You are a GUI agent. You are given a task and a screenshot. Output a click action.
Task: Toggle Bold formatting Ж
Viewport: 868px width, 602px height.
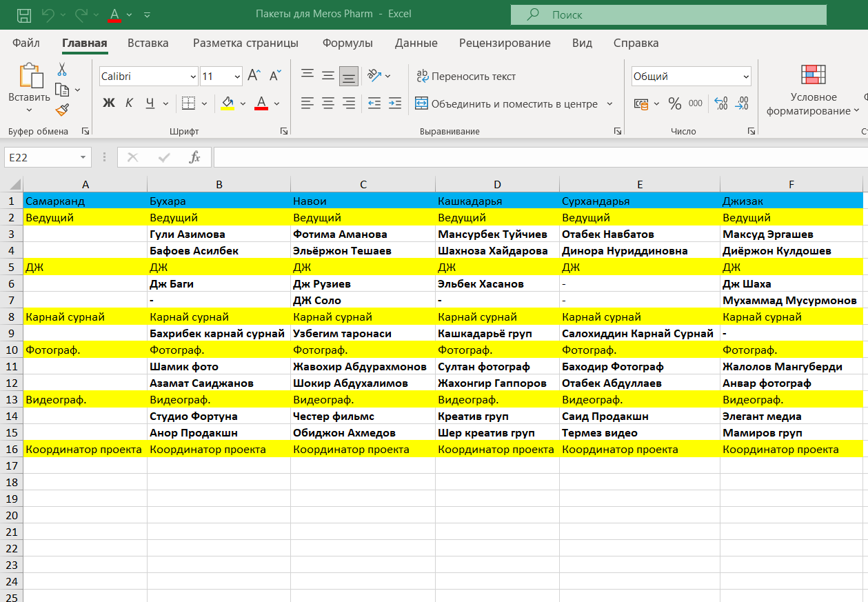[x=108, y=103]
